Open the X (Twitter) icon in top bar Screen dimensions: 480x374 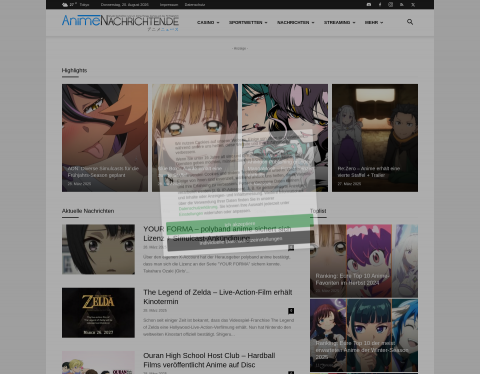coord(413,5)
